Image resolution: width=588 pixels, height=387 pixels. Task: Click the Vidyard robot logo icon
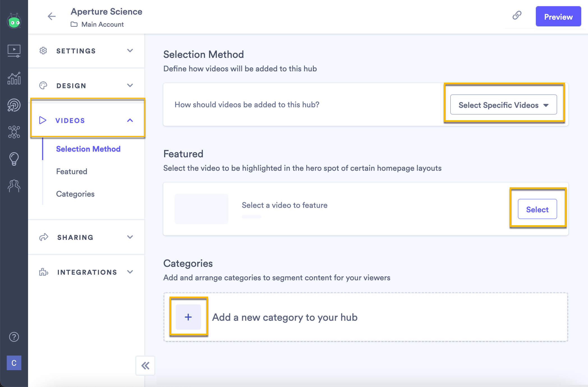pos(14,21)
